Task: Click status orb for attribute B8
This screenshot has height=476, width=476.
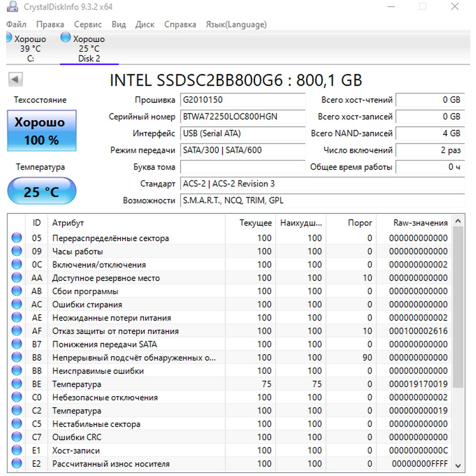Action: point(17,357)
